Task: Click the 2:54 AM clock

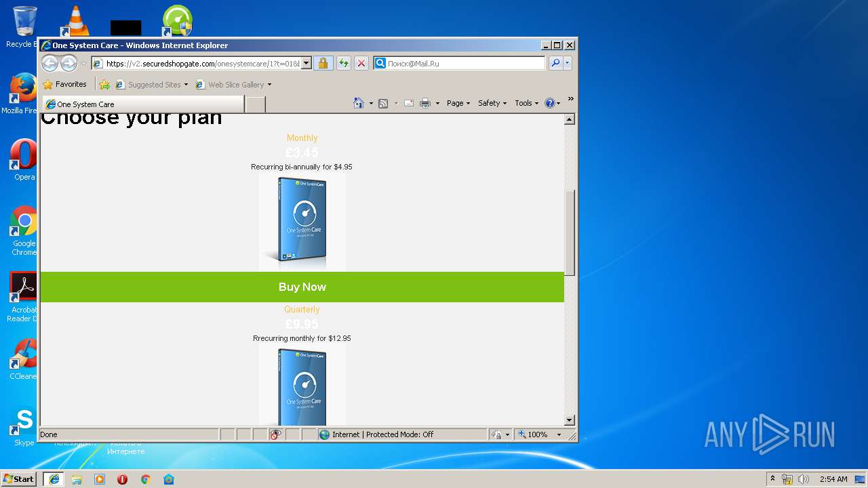Action: pos(833,479)
